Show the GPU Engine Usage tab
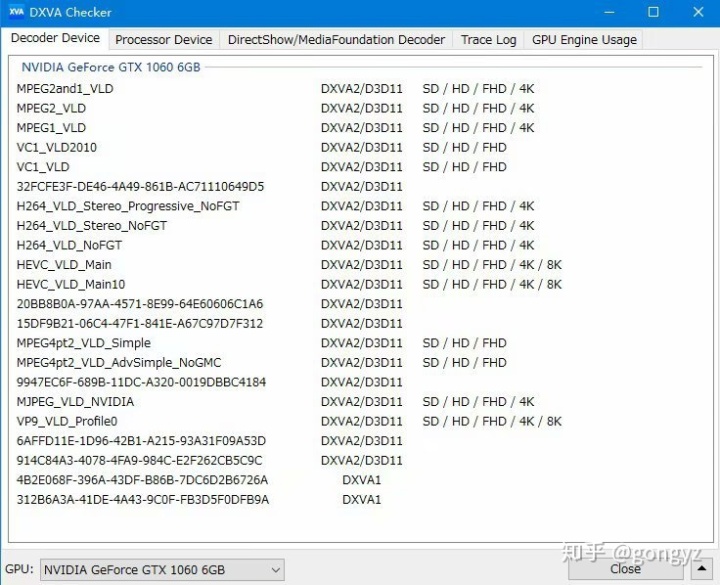 (x=584, y=40)
